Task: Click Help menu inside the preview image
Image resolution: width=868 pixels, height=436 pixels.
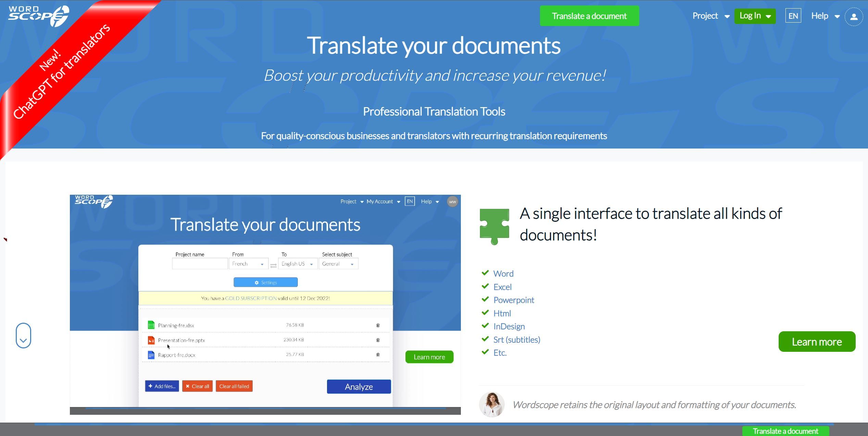Action: point(430,202)
